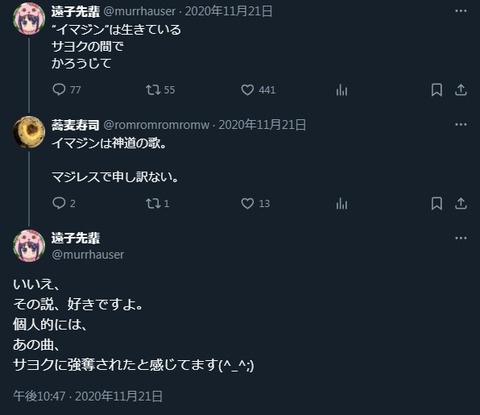Like 蕎麦寿司's tweet with 13 likes

tap(247, 203)
